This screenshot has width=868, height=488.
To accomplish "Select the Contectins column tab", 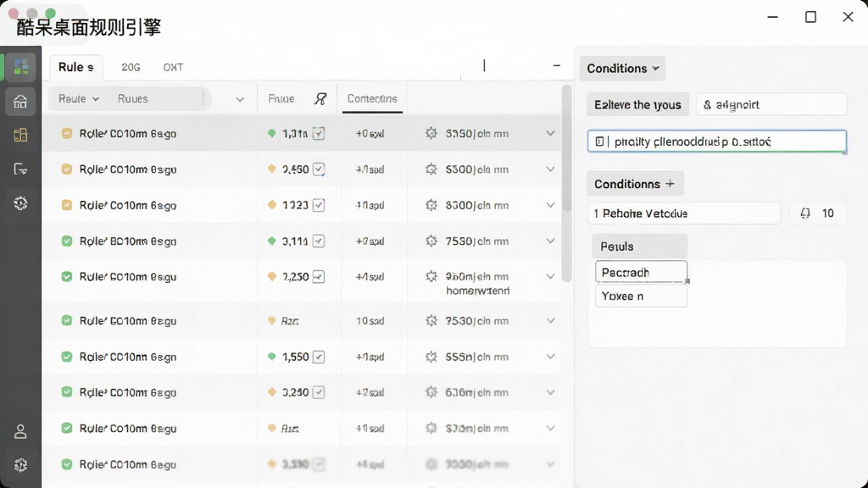I will 372,98.
